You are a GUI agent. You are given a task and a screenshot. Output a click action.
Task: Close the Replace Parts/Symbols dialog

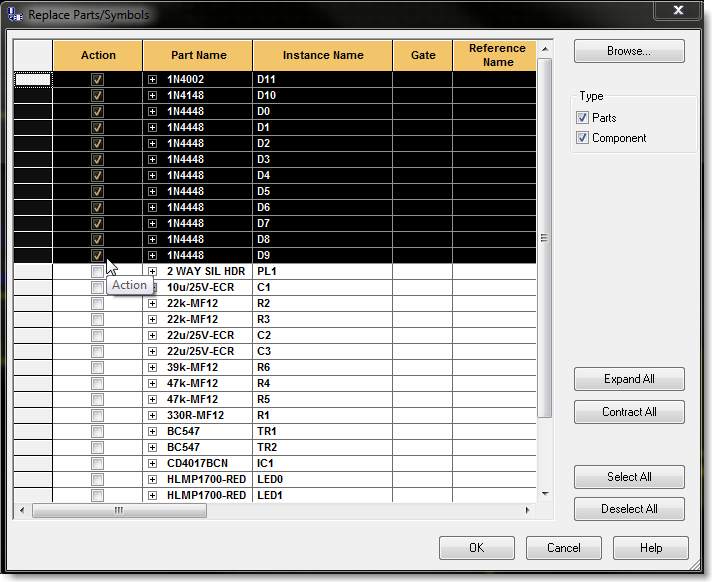tap(678, 10)
